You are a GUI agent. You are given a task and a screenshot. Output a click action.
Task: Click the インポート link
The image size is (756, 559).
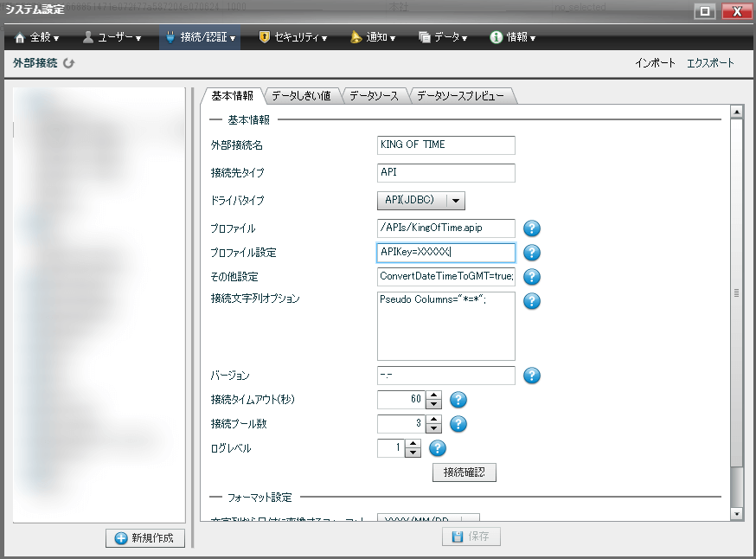[655, 63]
